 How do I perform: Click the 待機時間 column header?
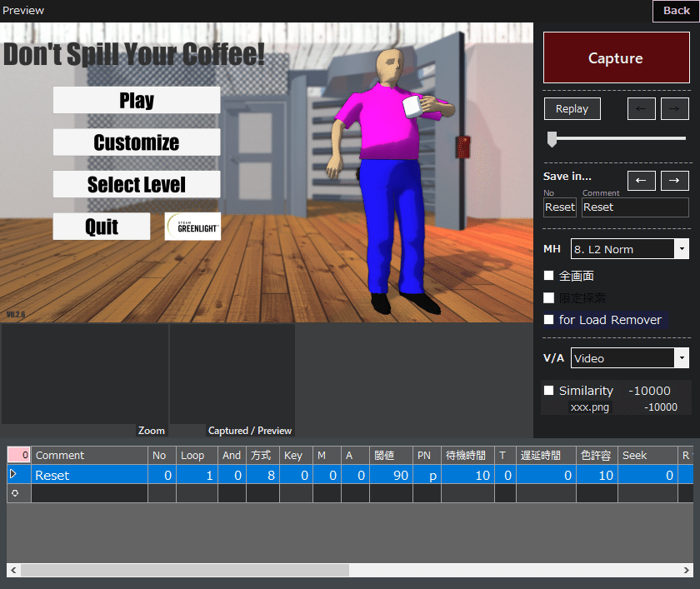point(467,455)
